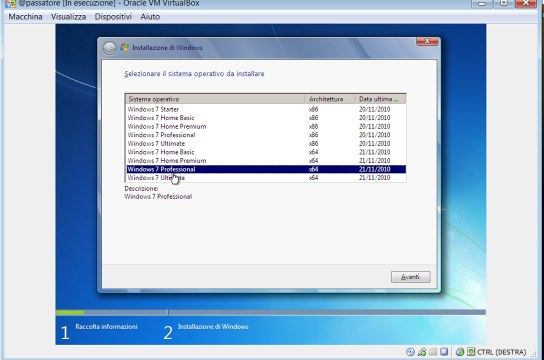Click the round back arrow in installer
Screen dimensions: 544x360
coord(110,48)
